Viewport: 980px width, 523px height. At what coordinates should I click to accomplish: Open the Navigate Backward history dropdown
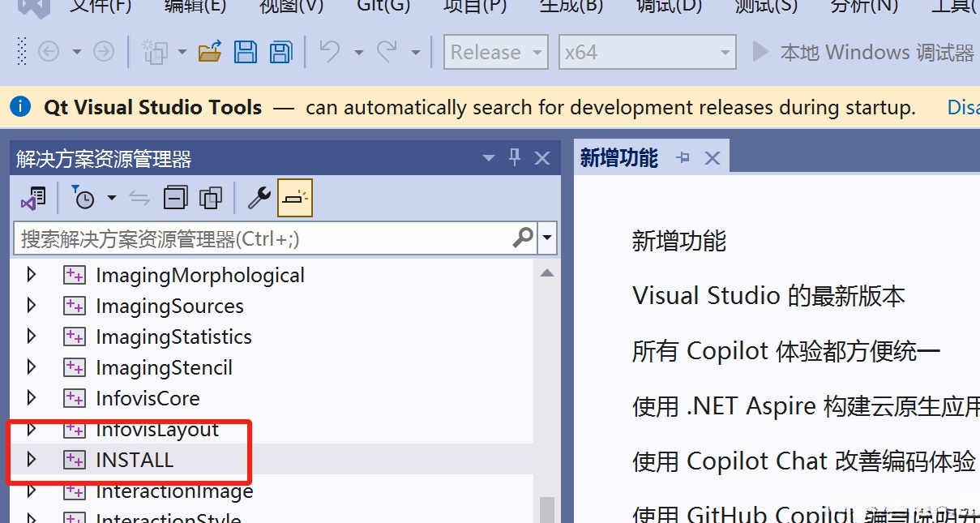[x=76, y=53]
